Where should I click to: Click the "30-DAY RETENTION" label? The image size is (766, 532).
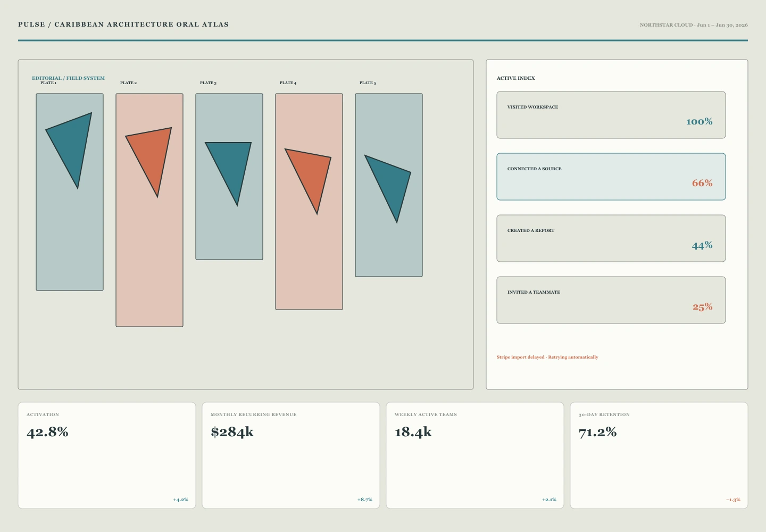(604, 414)
